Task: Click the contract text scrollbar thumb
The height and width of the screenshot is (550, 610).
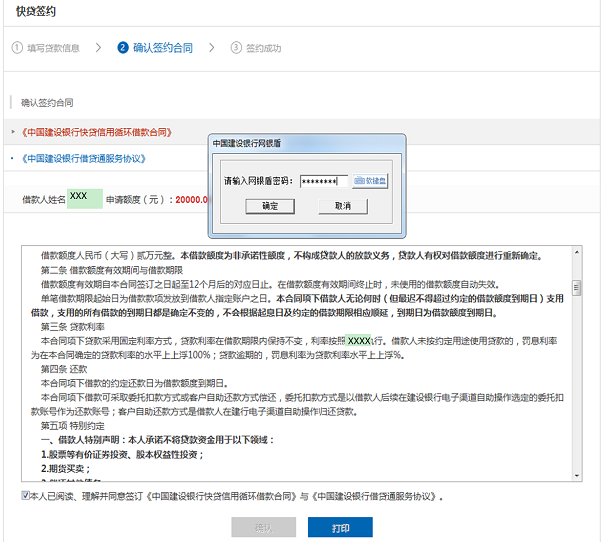Action: [x=577, y=288]
